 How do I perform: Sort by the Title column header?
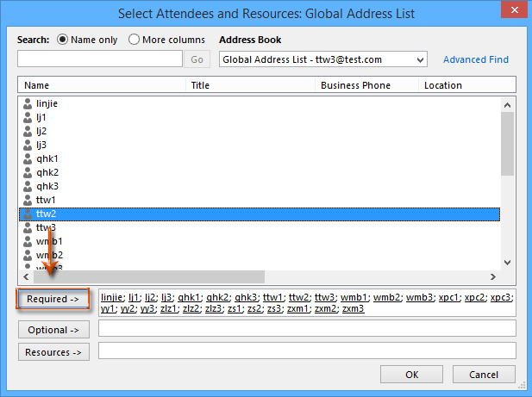click(x=250, y=85)
